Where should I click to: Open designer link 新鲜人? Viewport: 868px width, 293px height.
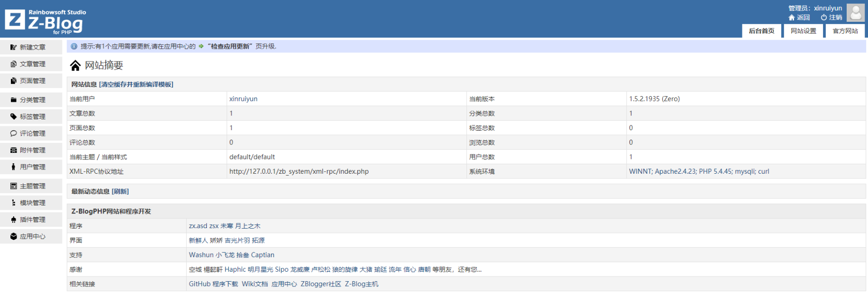[x=199, y=240]
